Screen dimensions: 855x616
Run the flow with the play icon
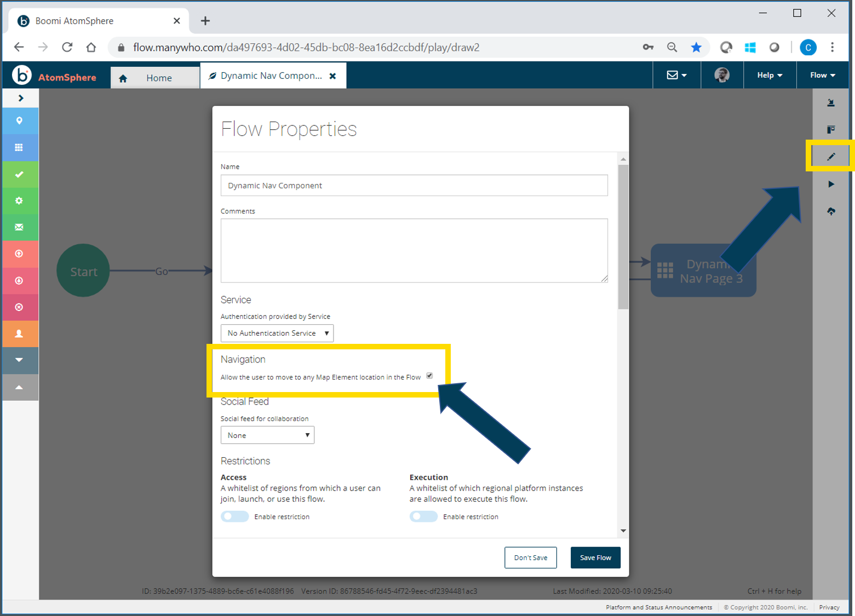tap(830, 184)
